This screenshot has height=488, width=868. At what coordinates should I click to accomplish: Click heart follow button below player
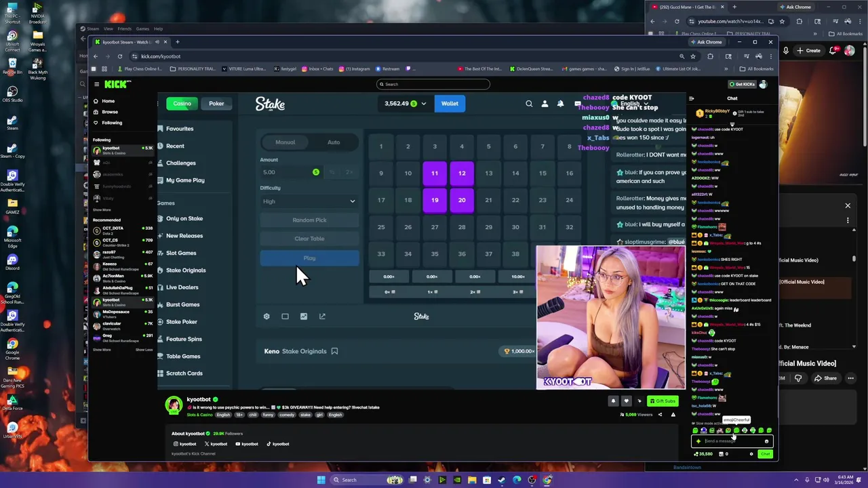pyautogui.click(x=627, y=401)
